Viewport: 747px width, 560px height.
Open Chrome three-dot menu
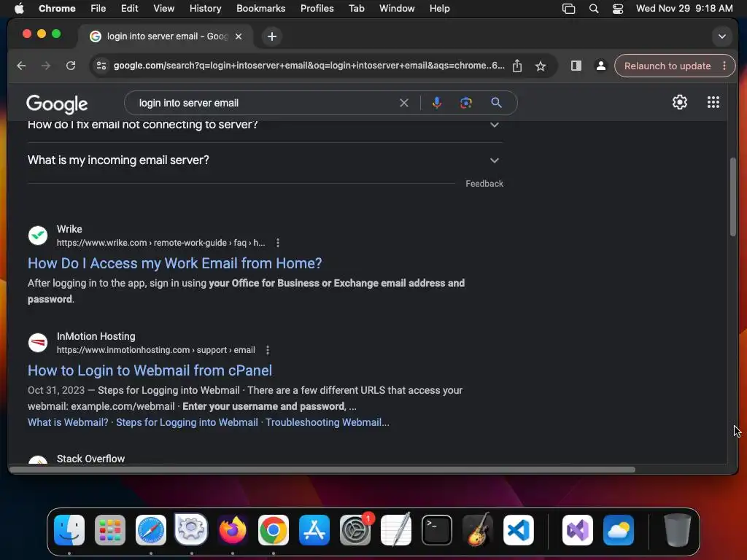(724, 66)
